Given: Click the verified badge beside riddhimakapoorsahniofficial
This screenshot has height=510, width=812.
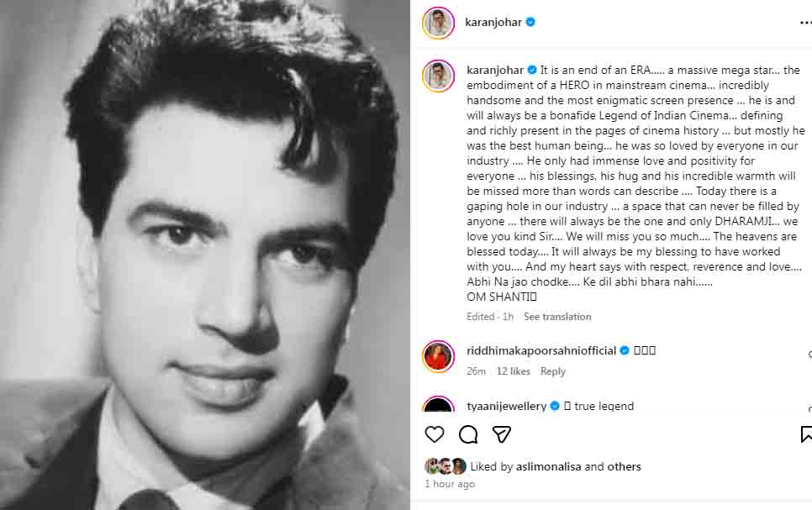Looking at the screenshot, I should [x=624, y=350].
